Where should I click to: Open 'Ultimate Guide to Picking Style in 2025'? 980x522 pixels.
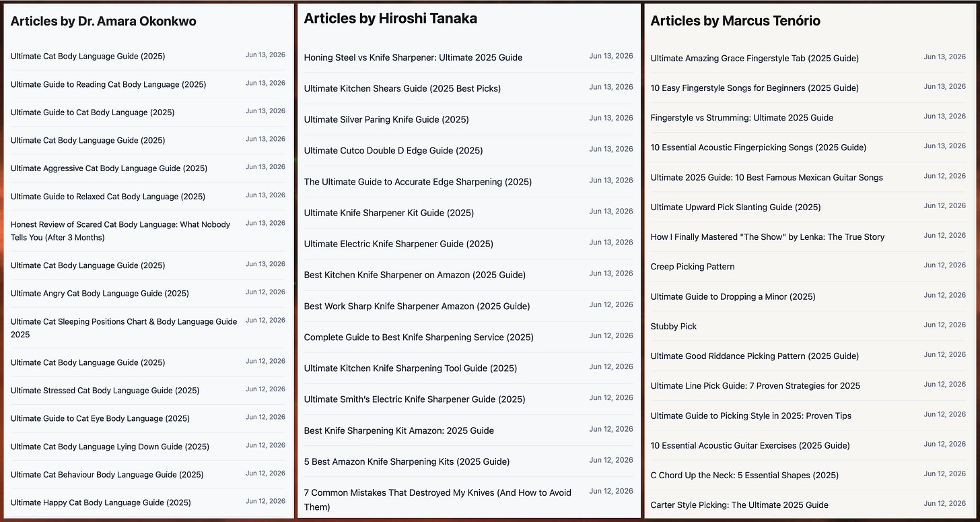coord(751,416)
